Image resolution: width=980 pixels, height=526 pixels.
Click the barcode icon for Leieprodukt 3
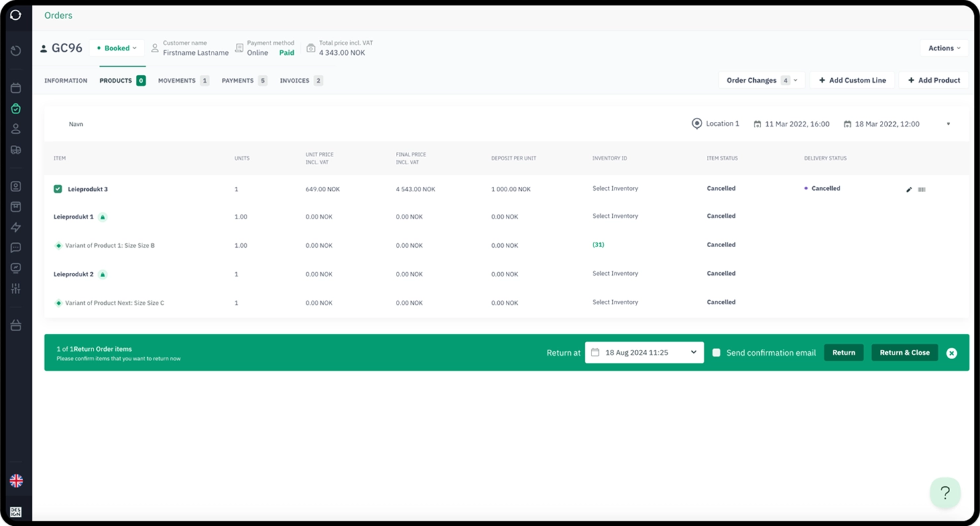coord(922,189)
